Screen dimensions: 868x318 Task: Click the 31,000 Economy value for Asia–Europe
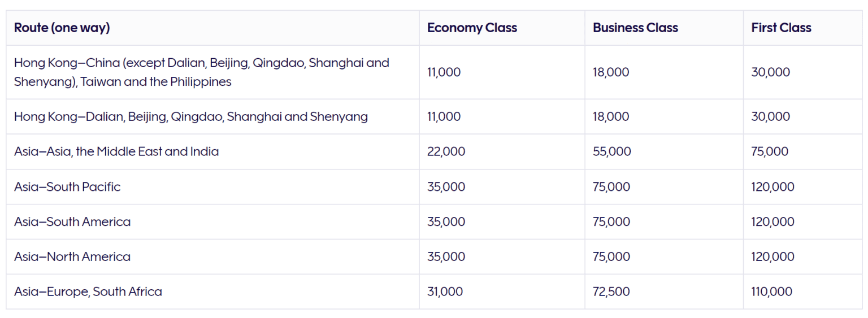click(x=445, y=291)
